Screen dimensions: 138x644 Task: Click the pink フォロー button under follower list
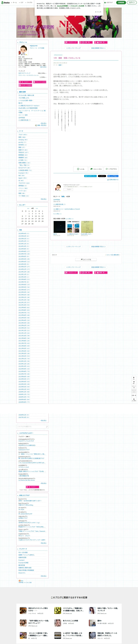coord(33,487)
